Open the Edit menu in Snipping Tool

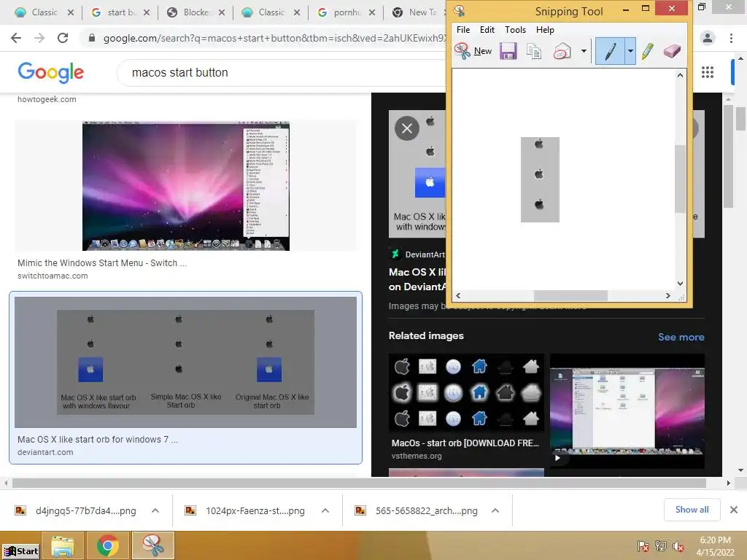tap(487, 29)
